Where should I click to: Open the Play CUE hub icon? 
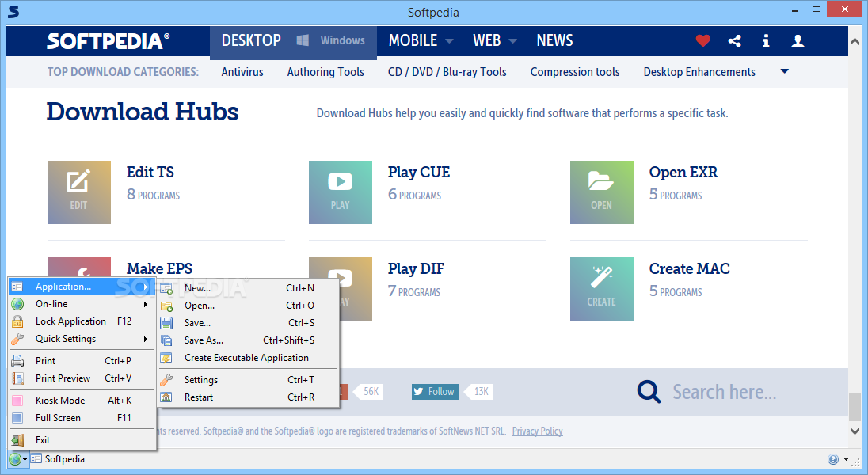point(341,192)
